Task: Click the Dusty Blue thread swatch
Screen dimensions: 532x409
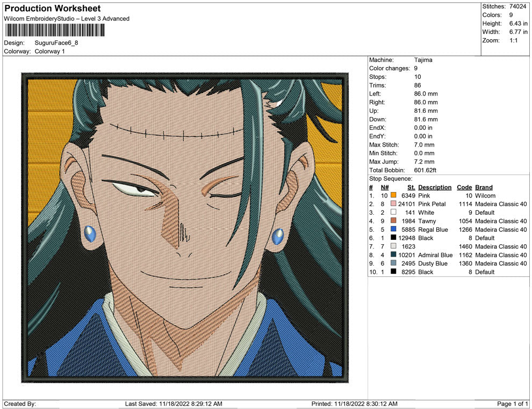Action: pos(393,263)
